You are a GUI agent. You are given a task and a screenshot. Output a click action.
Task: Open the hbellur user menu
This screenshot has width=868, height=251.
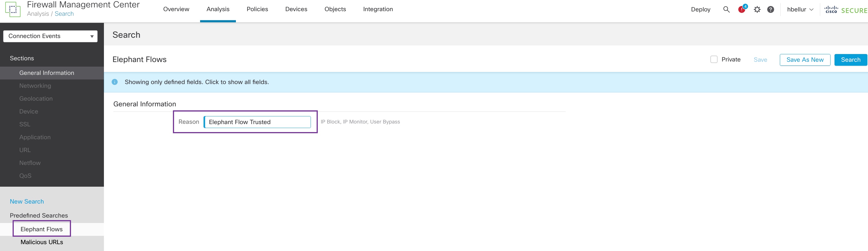tap(800, 9)
